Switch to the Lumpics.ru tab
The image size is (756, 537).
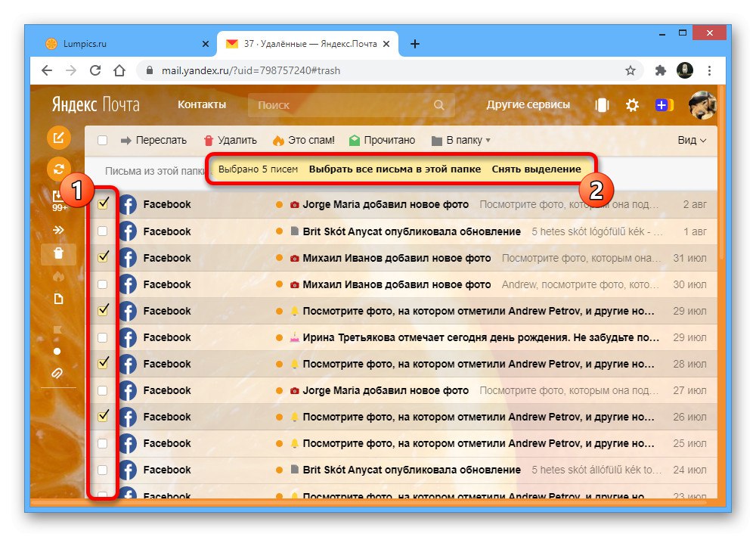click(125, 44)
